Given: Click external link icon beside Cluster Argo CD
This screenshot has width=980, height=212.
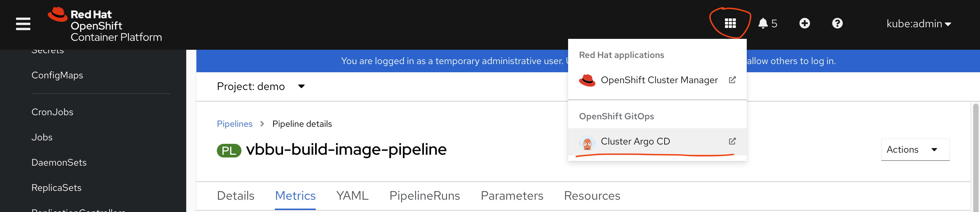Looking at the screenshot, I should [732, 141].
